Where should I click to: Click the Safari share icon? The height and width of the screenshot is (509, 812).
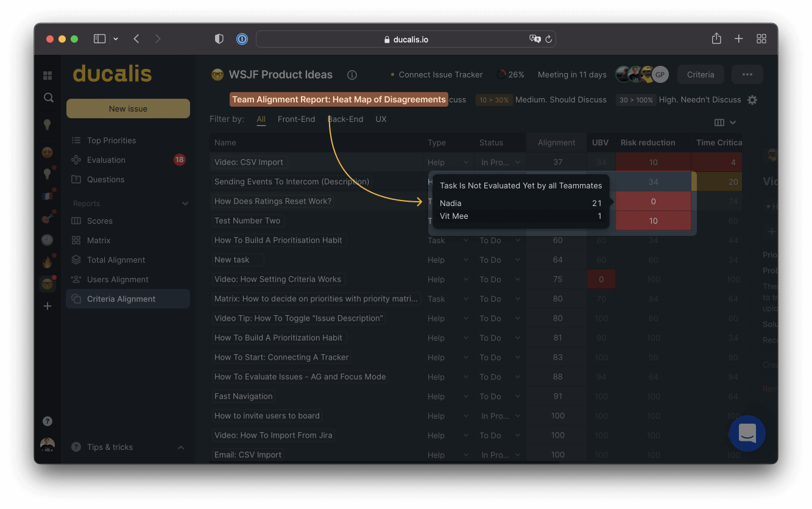[716, 39]
